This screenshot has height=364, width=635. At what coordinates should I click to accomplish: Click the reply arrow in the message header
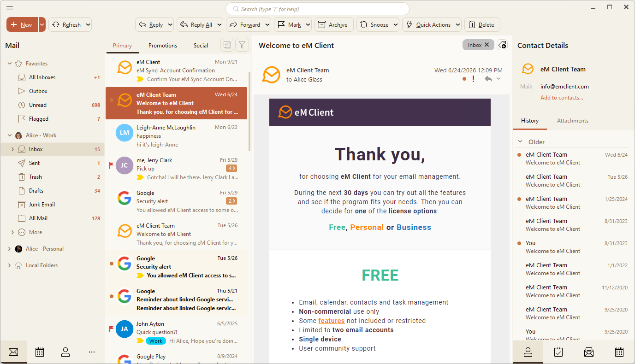point(488,79)
